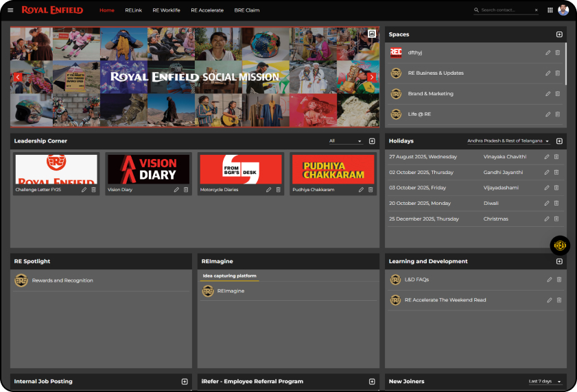Delete Motorcycle Diaries card

point(278,190)
